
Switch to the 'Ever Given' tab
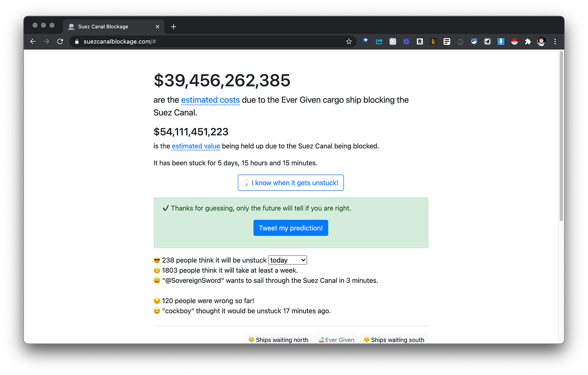coord(336,339)
